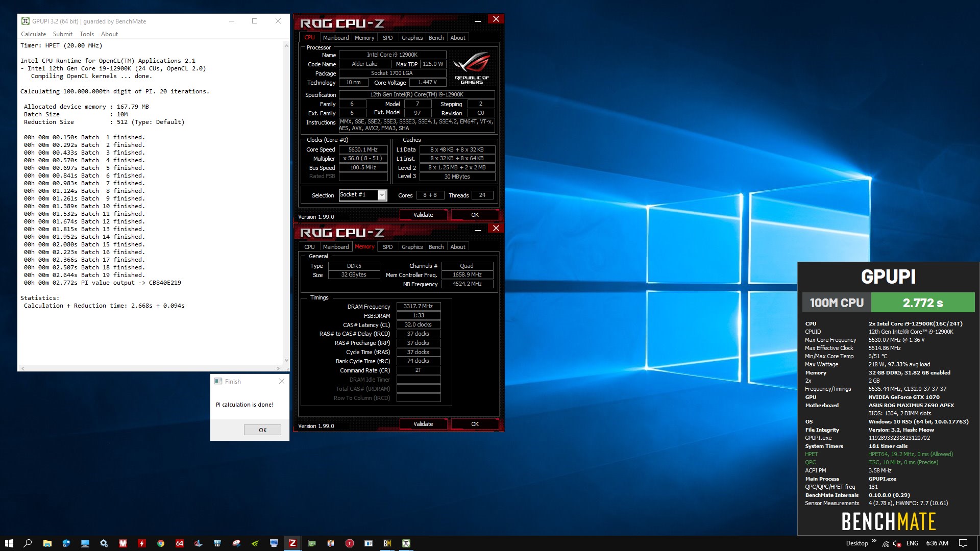Screen dimensions: 980x551
Task: Open Mainboard tab in upper CPU-Z window
Action: pyautogui.click(x=335, y=38)
